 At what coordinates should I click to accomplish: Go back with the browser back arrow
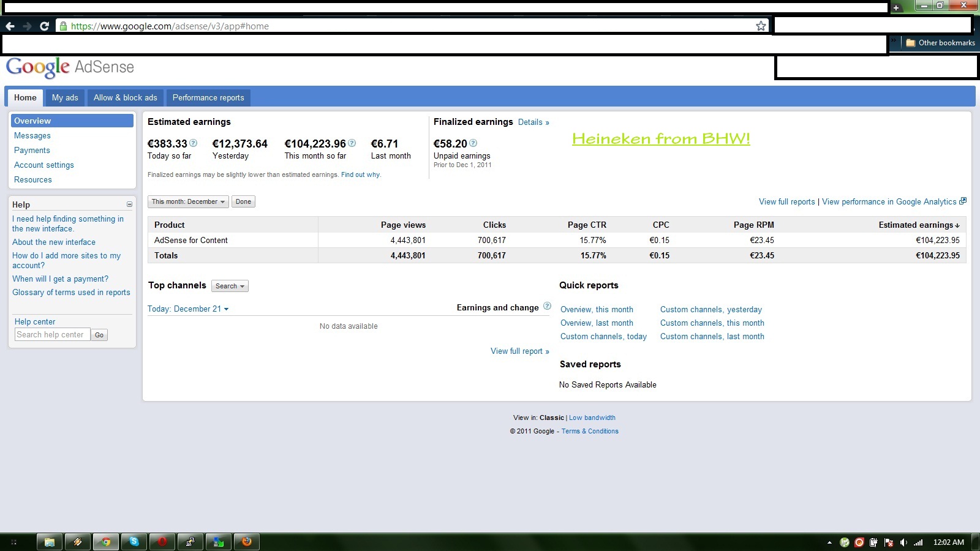[x=10, y=26]
